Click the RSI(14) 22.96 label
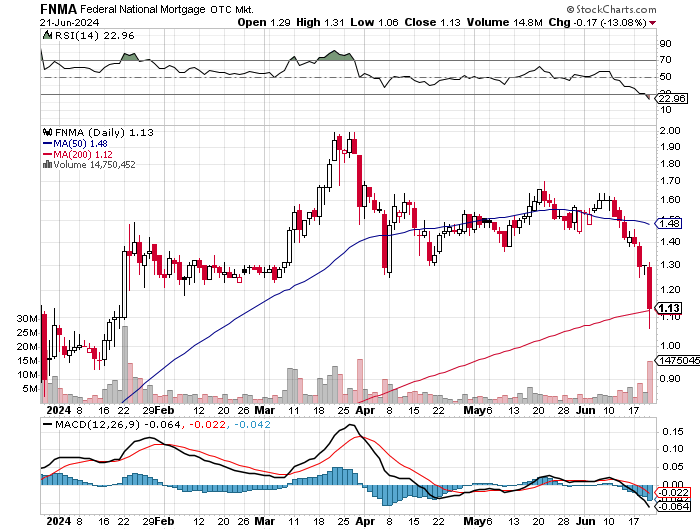 tap(95, 35)
